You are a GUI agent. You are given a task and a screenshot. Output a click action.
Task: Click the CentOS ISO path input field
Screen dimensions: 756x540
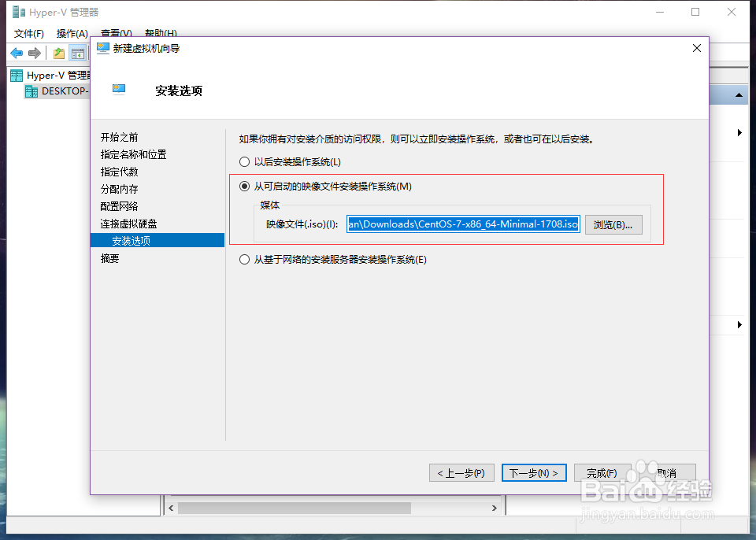[463, 224]
